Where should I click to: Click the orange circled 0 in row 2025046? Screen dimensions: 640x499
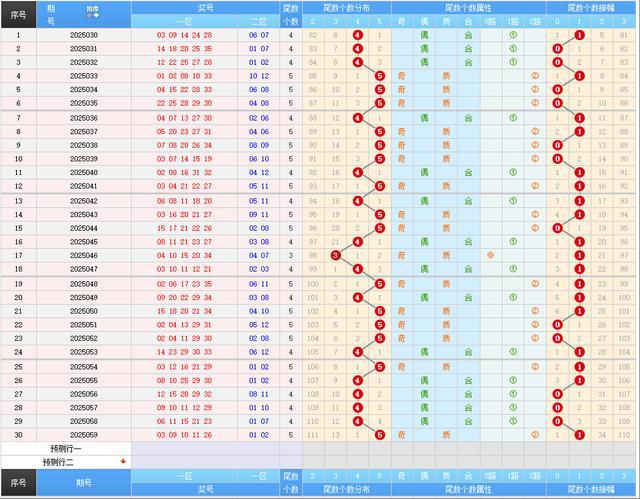click(x=491, y=255)
